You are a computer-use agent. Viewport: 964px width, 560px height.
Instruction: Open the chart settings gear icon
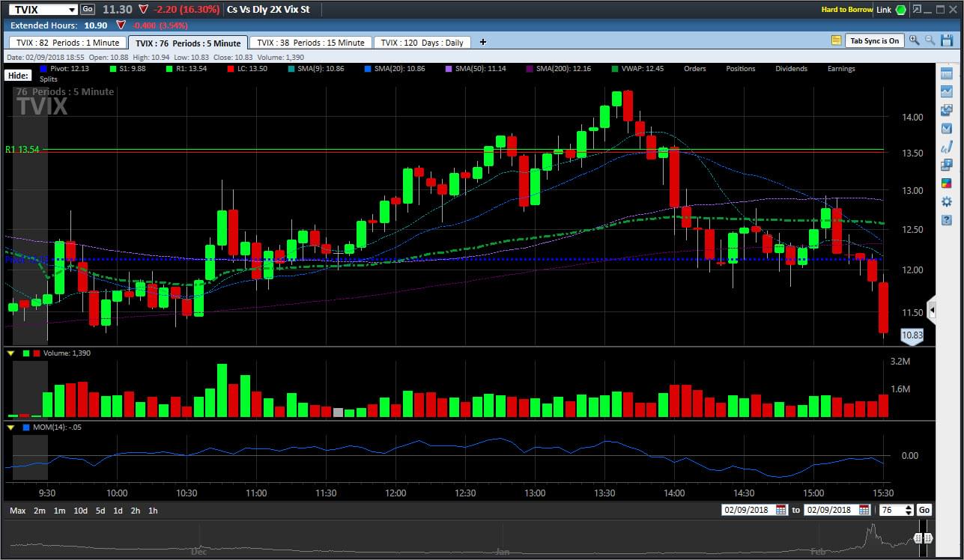(946, 200)
